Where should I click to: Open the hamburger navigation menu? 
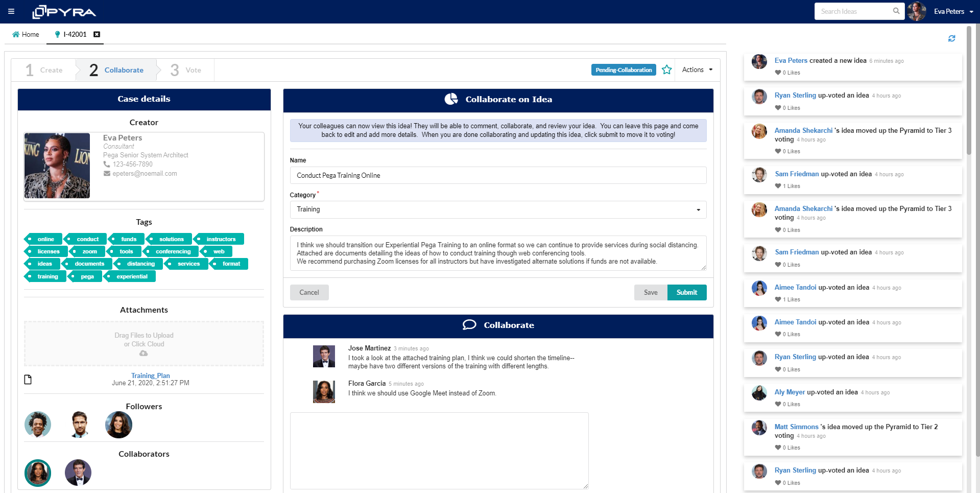click(11, 11)
